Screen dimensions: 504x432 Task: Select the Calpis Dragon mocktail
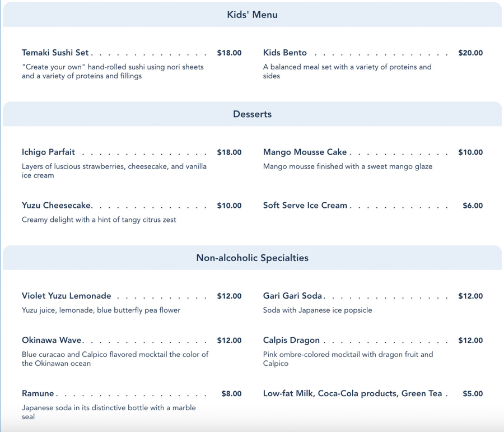click(291, 340)
